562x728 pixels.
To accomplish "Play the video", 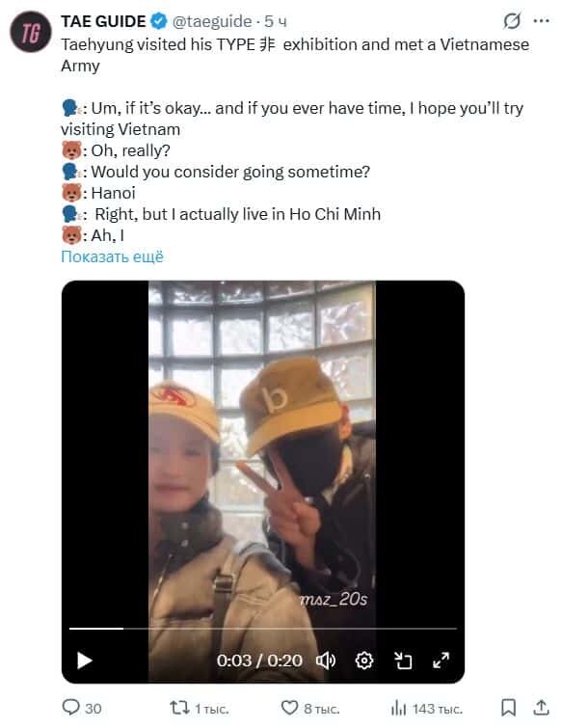I will click(85, 661).
